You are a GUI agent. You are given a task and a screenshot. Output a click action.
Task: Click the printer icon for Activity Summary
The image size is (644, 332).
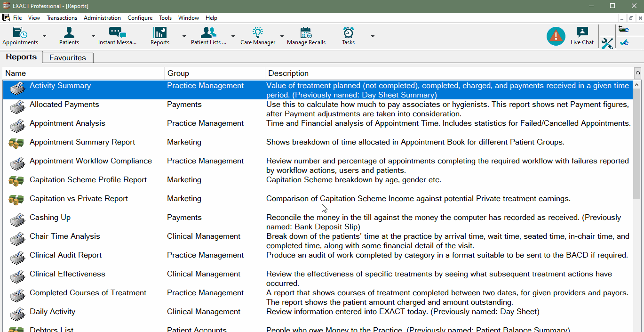pos(17,88)
